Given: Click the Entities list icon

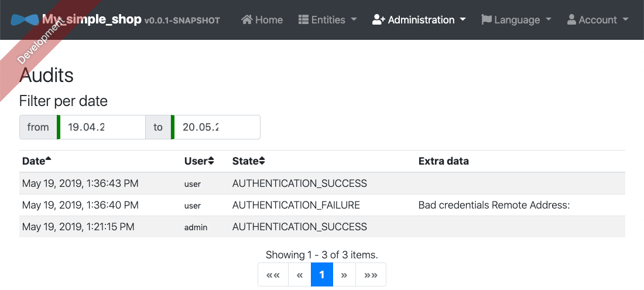Looking at the screenshot, I should (303, 20).
